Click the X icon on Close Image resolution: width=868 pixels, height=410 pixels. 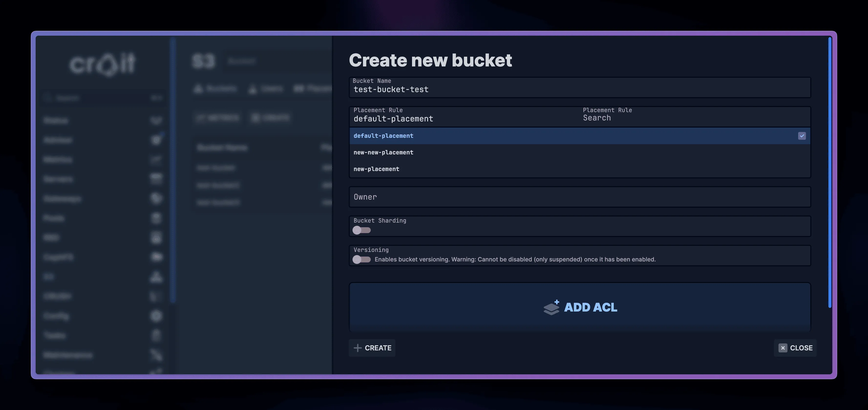coord(783,348)
